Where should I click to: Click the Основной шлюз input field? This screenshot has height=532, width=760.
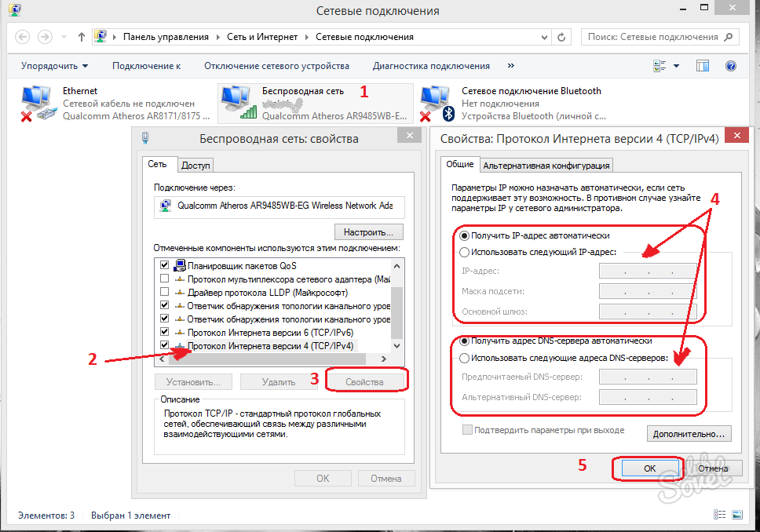648,312
